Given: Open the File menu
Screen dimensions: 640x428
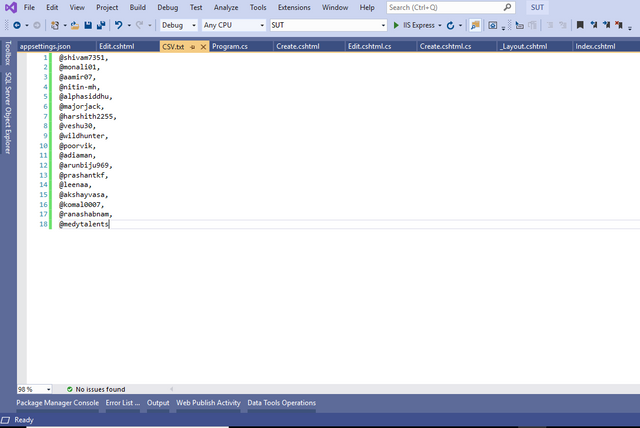Looking at the screenshot, I should (x=29, y=7).
